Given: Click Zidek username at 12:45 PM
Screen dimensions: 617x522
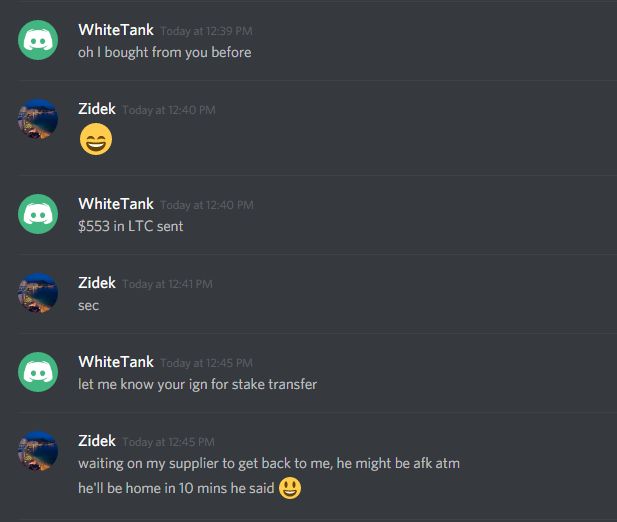Looking at the screenshot, I should 97,441.
